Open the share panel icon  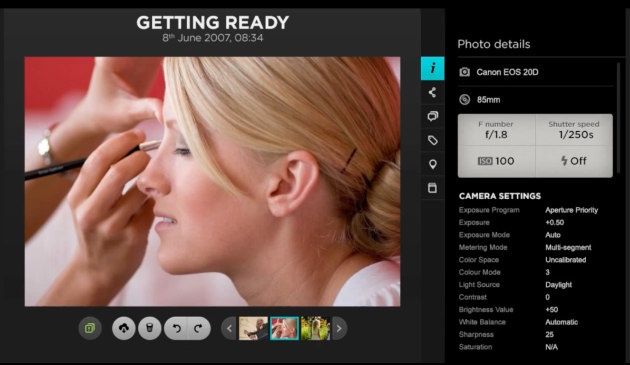tap(432, 92)
